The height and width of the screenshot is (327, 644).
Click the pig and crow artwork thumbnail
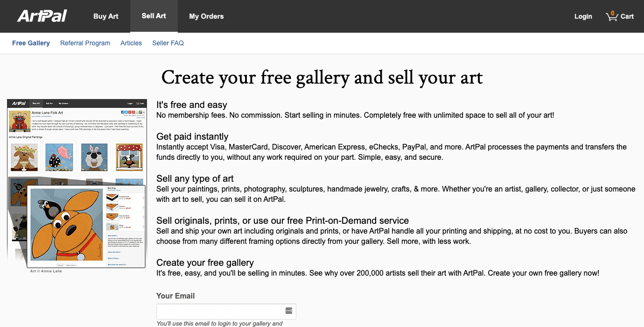click(59, 157)
